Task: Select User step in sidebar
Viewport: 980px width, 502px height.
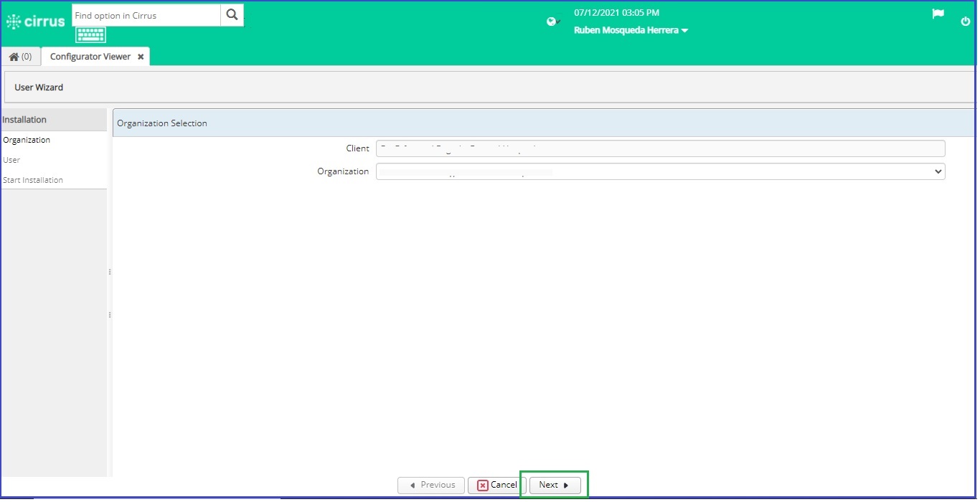Action: pyautogui.click(x=11, y=160)
